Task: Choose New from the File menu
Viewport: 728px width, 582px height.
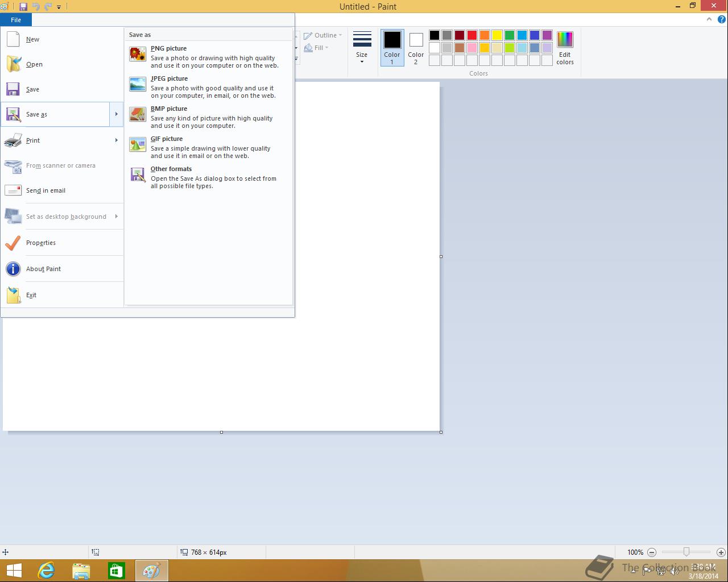Action: pos(62,39)
